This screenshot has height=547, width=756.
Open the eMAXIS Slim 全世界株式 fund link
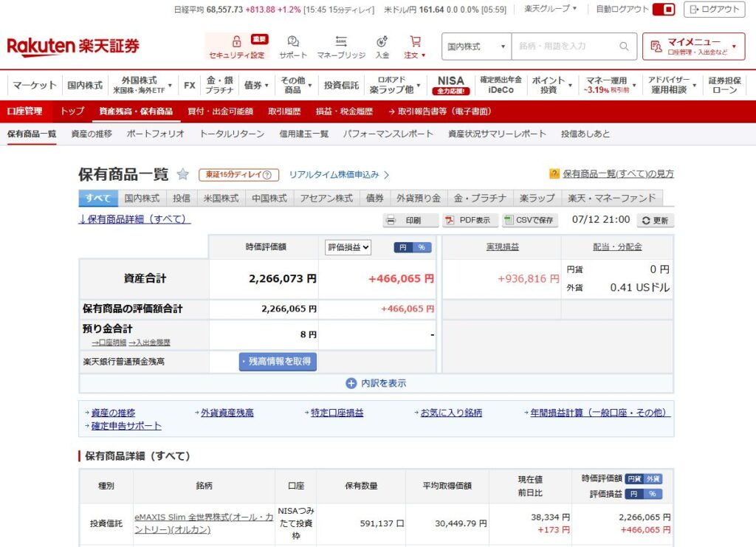(204, 523)
